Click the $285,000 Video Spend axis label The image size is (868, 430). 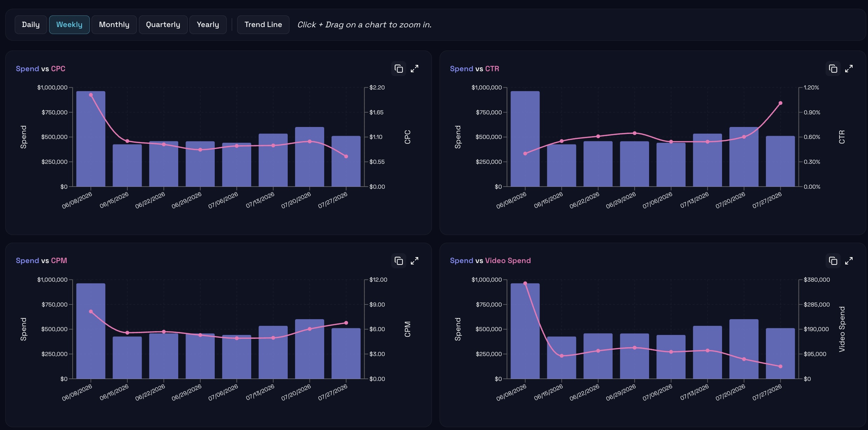click(x=817, y=304)
